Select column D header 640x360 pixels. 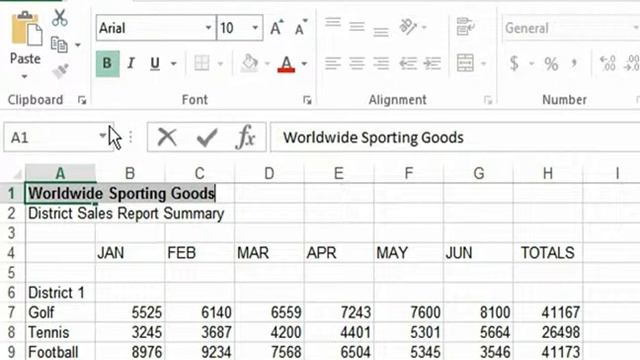point(269,173)
